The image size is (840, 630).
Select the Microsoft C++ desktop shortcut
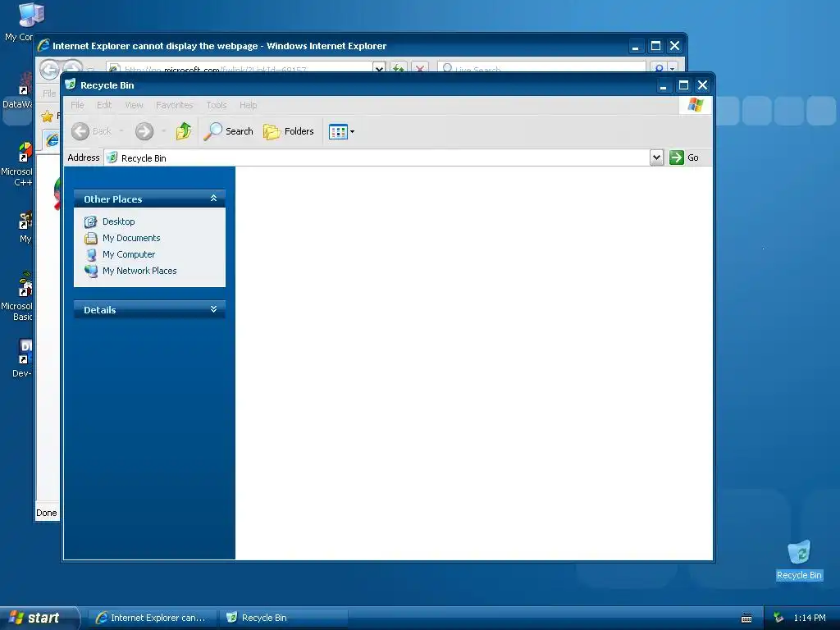(x=25, y=152)
